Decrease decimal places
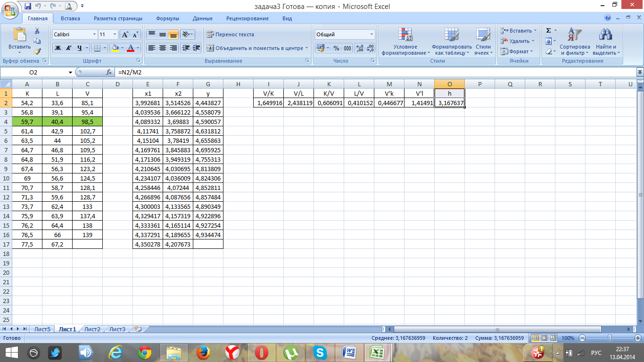 coord(370,48)
